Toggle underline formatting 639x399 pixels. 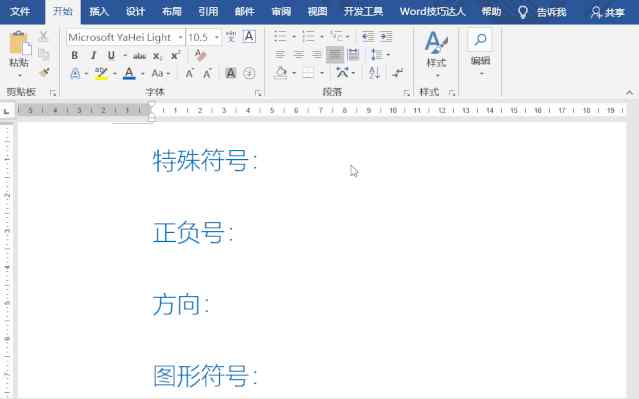point(111,55)
